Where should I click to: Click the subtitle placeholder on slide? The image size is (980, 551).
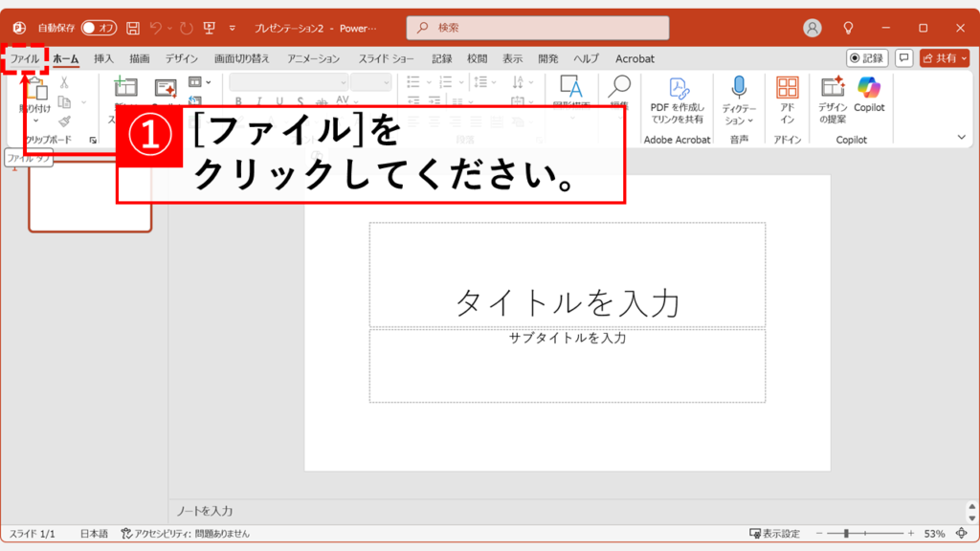pyautogui.click(x=567, y=365)
